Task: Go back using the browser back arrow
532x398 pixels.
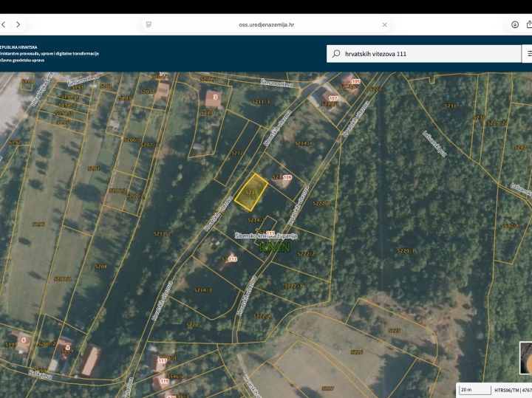Action: 4,24
